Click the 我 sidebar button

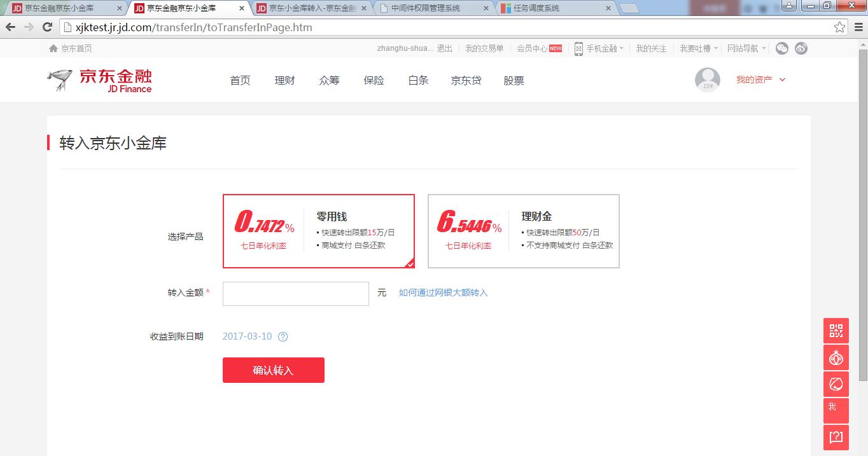pyautogui.click(x=836, y=411)
